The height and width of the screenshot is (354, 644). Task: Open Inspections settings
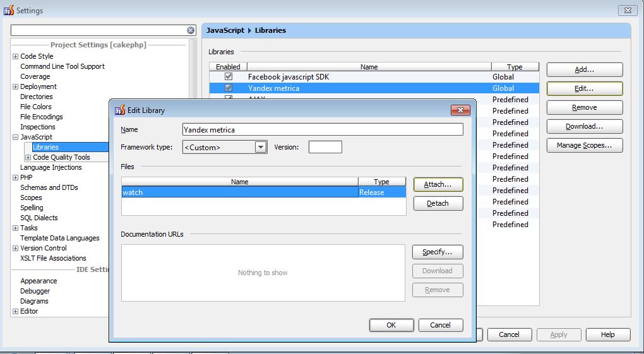[x=38, y=127]
